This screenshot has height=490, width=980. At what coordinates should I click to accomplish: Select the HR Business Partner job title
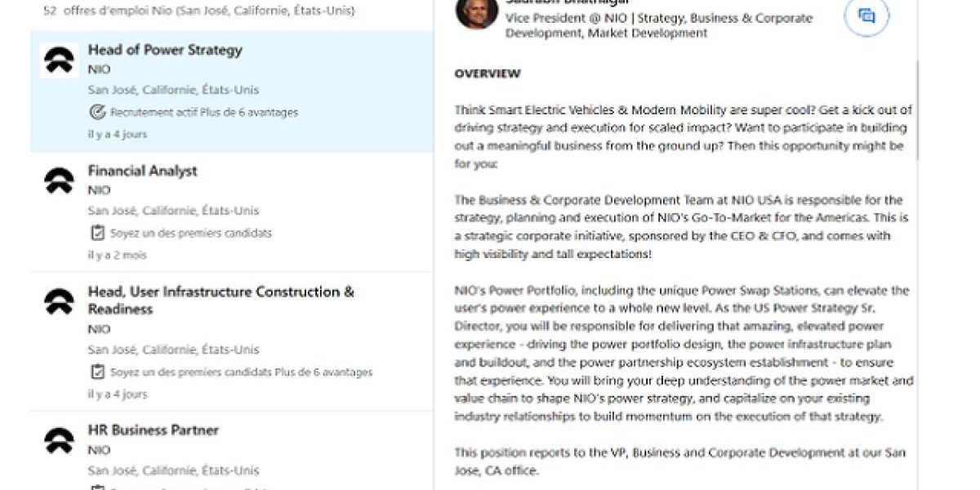coord(154,430)
